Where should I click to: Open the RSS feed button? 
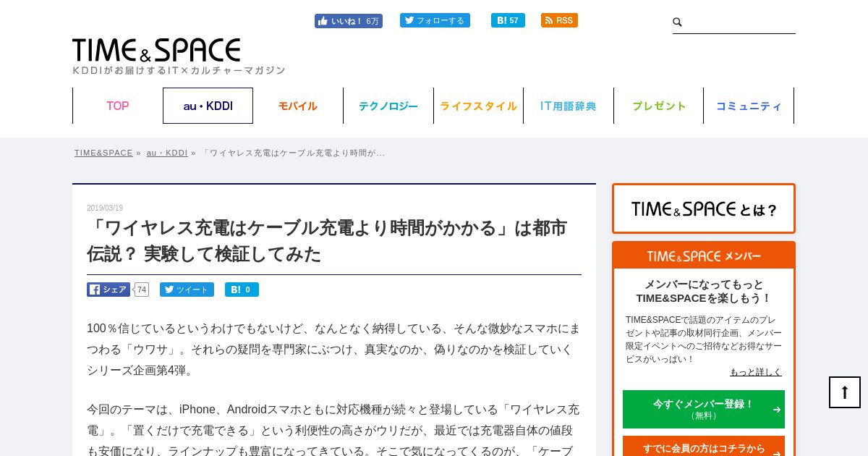[x=559, y=20]
